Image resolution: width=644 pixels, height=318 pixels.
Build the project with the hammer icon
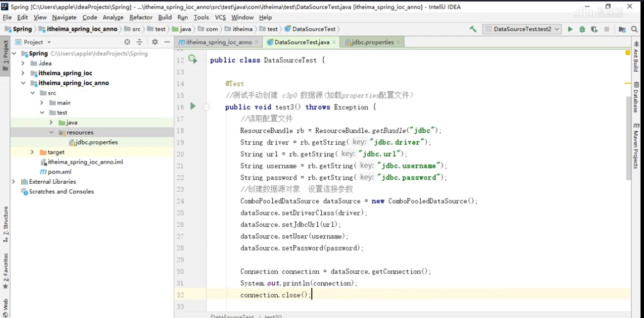(x=473, y=29)
